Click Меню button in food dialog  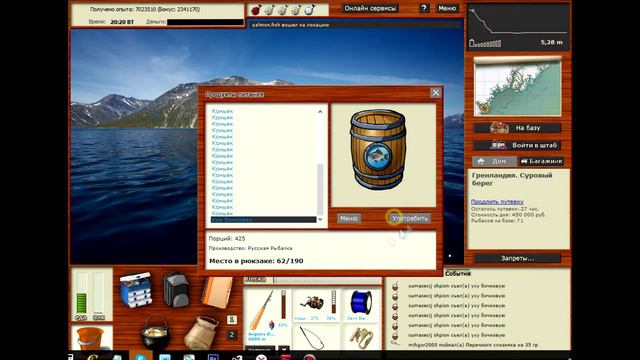click(x=349, y=218)
